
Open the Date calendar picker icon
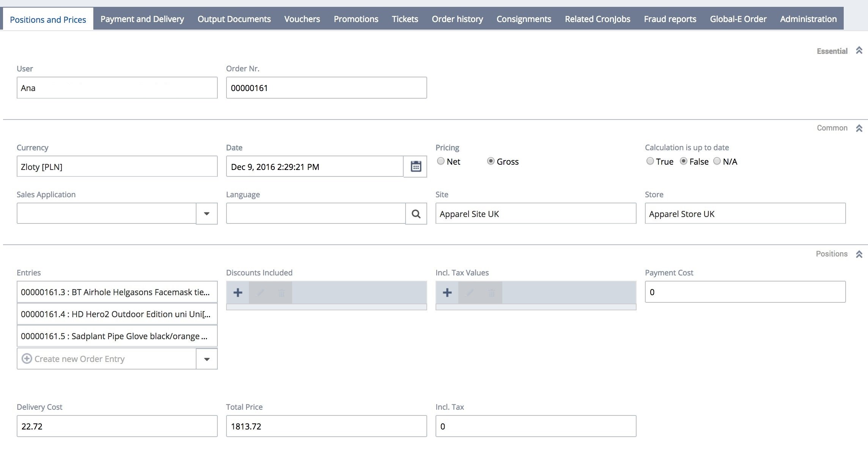point(416,167)
